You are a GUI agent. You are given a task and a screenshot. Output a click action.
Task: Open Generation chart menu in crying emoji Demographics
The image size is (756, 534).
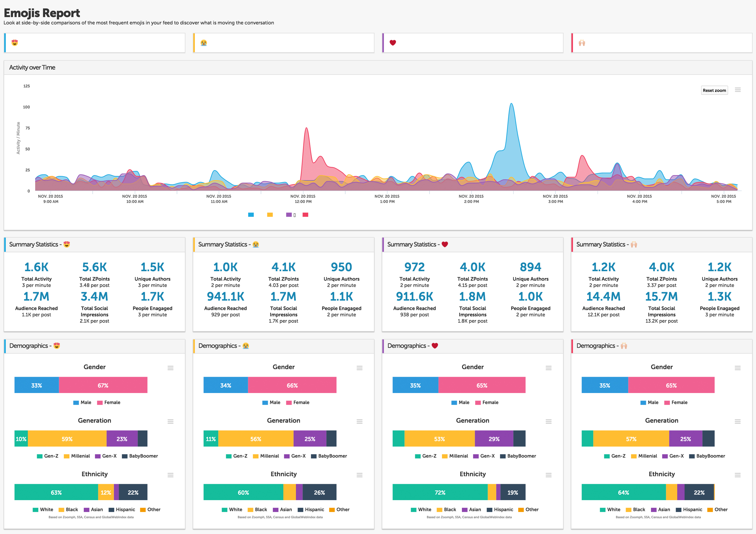click(359, 421)
